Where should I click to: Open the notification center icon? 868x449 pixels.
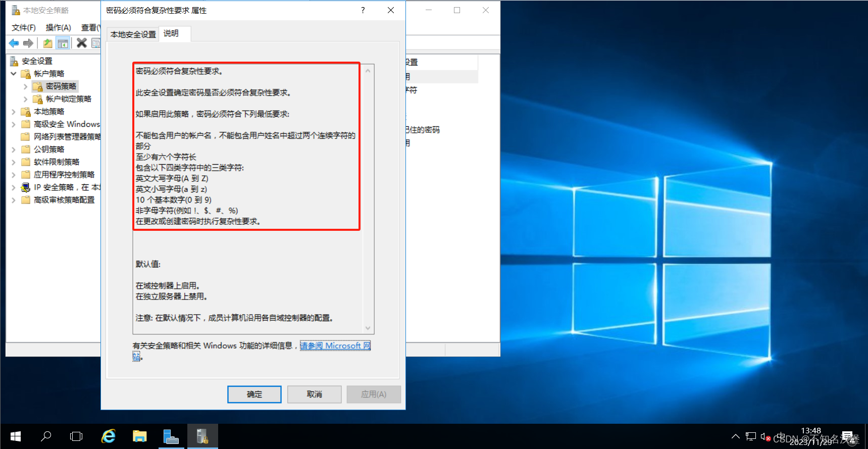[x=848, y=437]
